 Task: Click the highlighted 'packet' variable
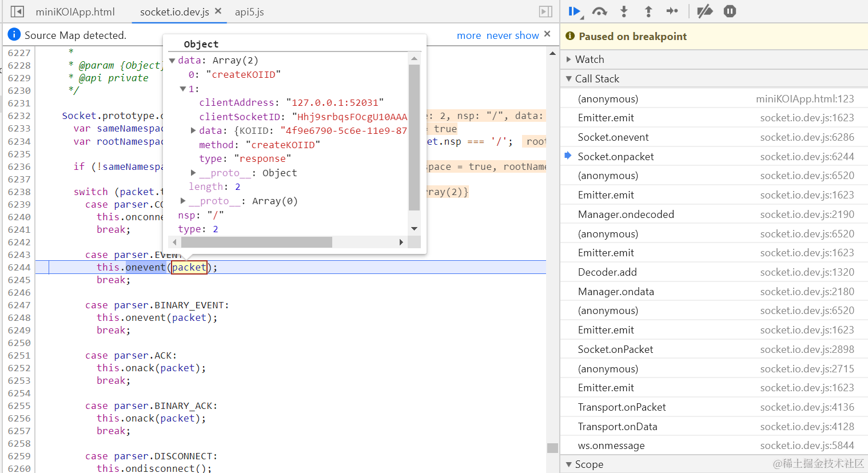[x=189, y=267]
